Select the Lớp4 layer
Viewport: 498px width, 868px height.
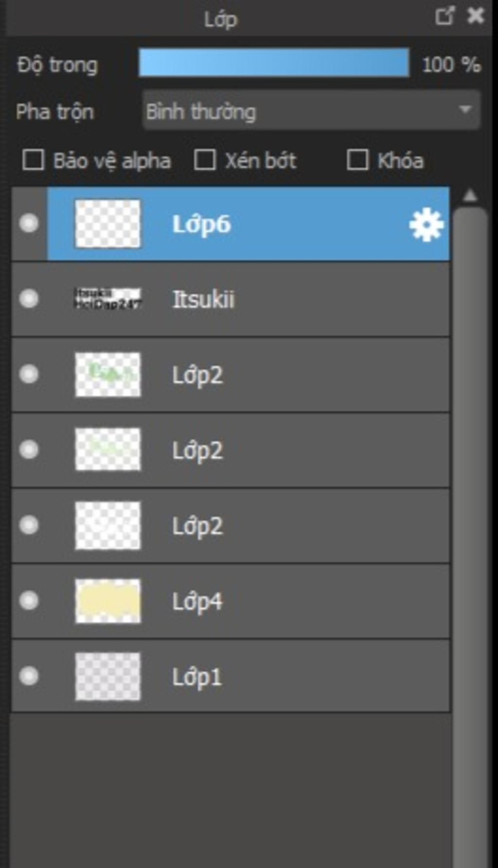click(x=231, y=601)
